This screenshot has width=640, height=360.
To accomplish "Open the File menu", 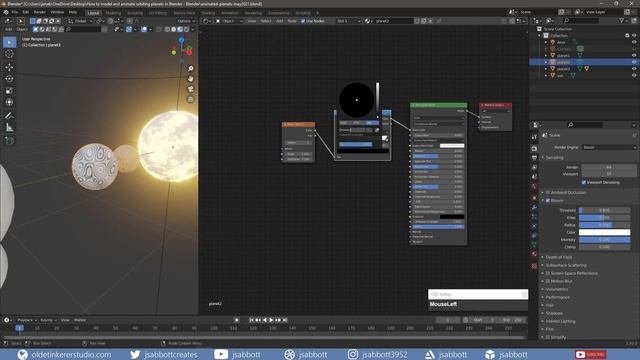I will point(15,12).
